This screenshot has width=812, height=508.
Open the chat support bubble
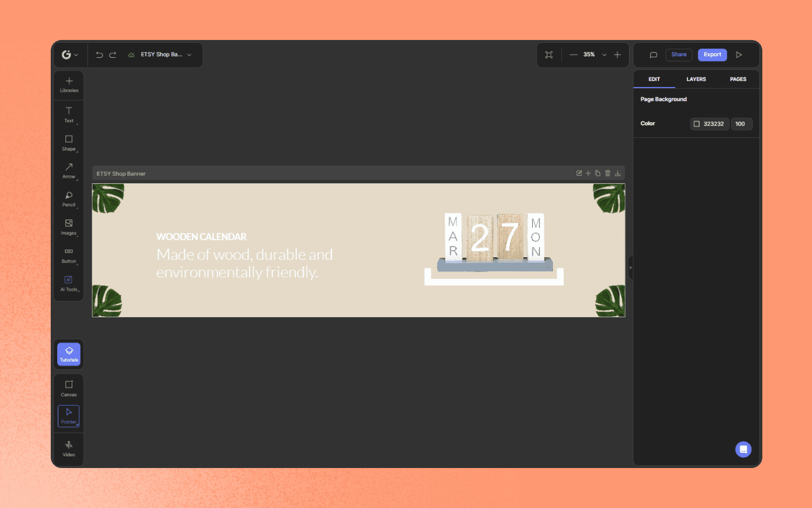point(743,450)
